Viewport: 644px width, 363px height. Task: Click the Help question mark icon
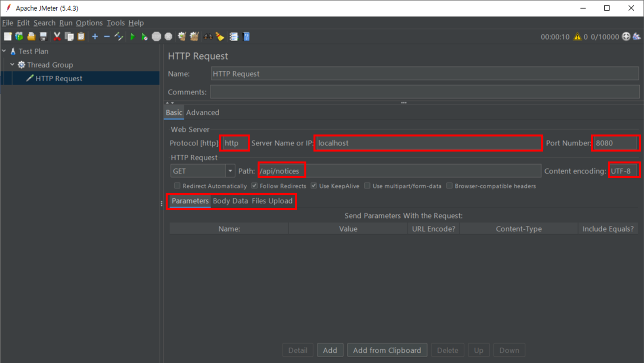[246, 37]
